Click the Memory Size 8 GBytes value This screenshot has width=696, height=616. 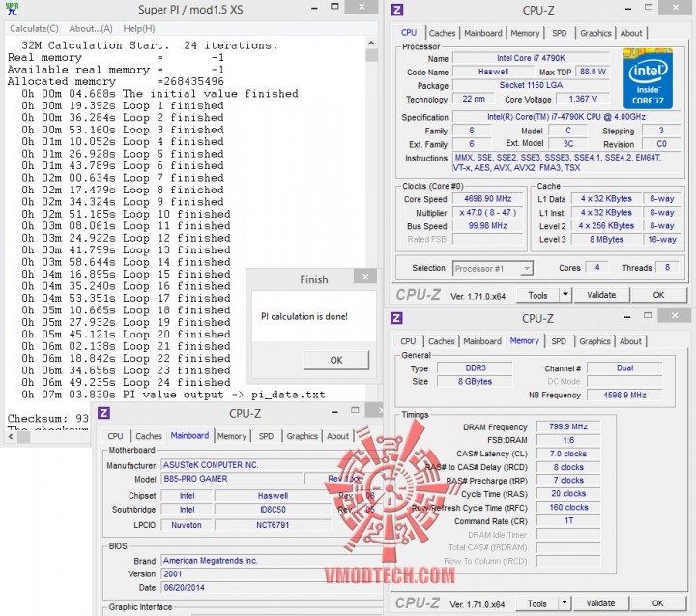coord(475,382)
